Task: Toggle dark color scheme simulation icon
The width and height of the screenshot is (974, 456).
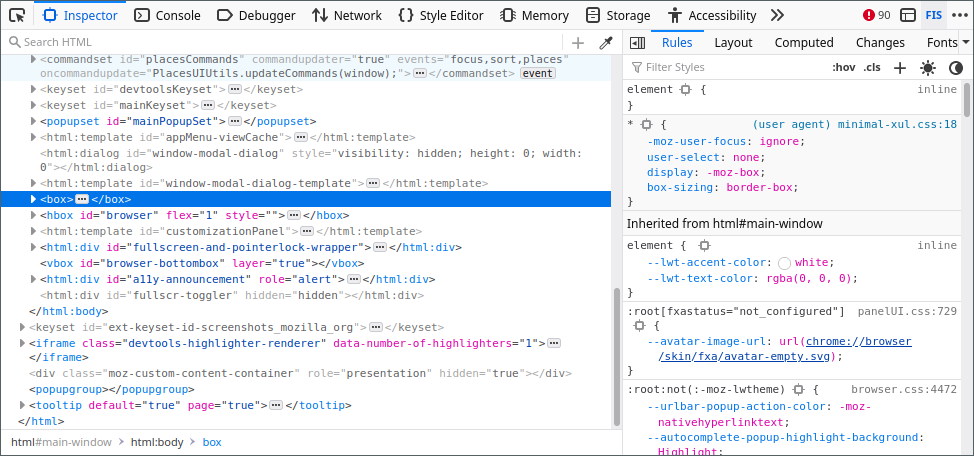Action: coord(955,67)
